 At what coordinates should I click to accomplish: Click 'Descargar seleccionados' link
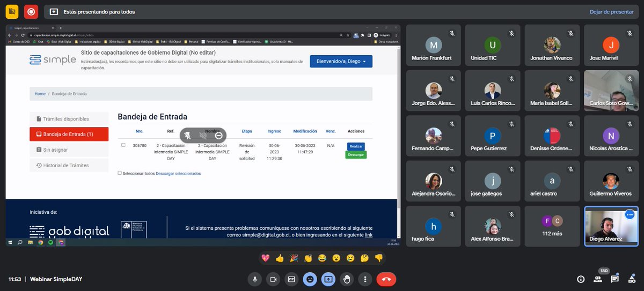[x=178, y=174]
